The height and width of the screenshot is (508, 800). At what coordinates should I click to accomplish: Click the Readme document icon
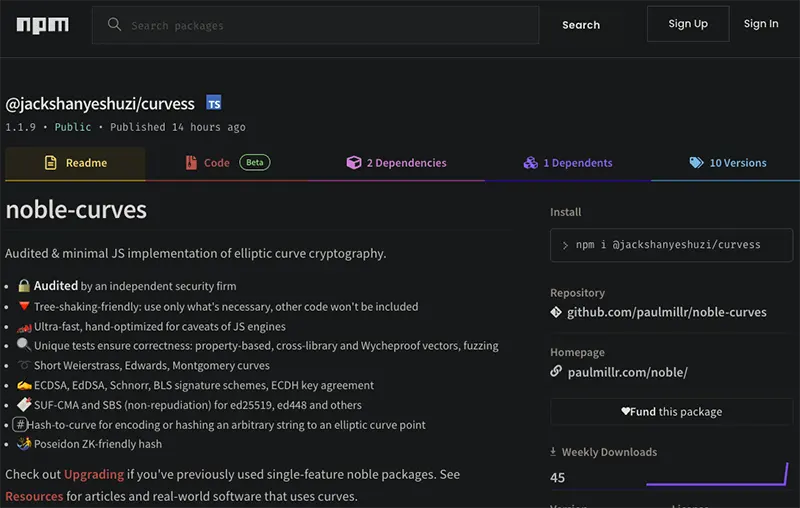51,163
